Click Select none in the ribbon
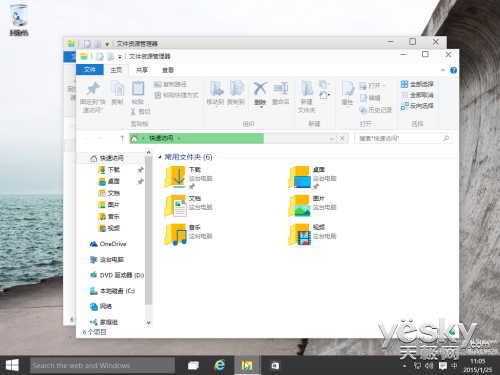500x375 pixels. pos(417,95)
